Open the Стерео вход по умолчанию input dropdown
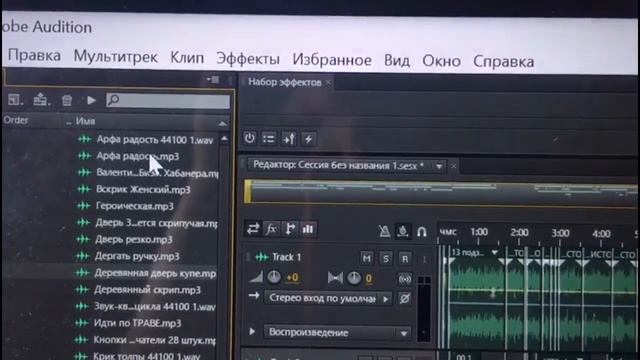 [329, 298]
